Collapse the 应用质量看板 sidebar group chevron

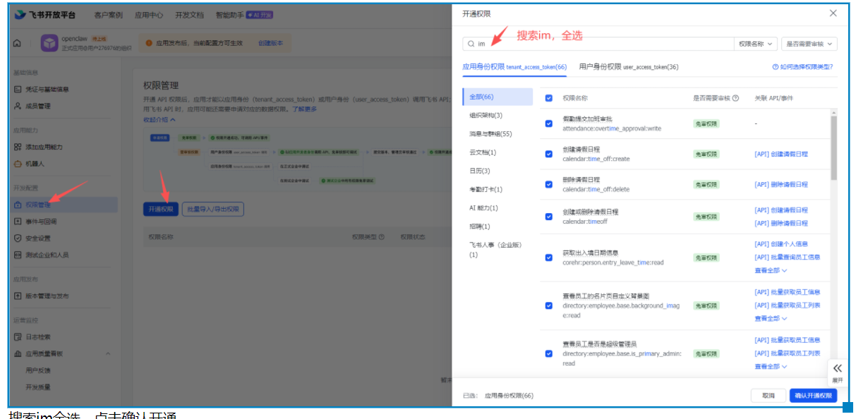[x=108, y=353]
